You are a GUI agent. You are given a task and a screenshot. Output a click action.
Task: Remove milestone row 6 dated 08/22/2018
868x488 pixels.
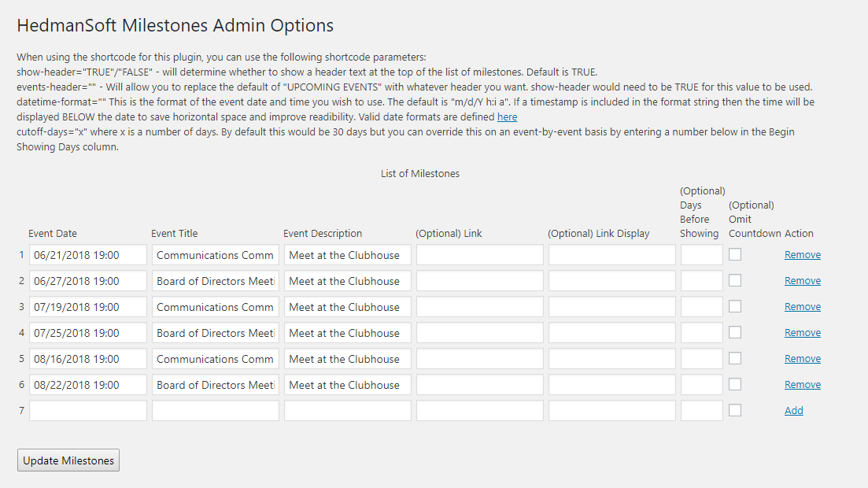point(802,385)
